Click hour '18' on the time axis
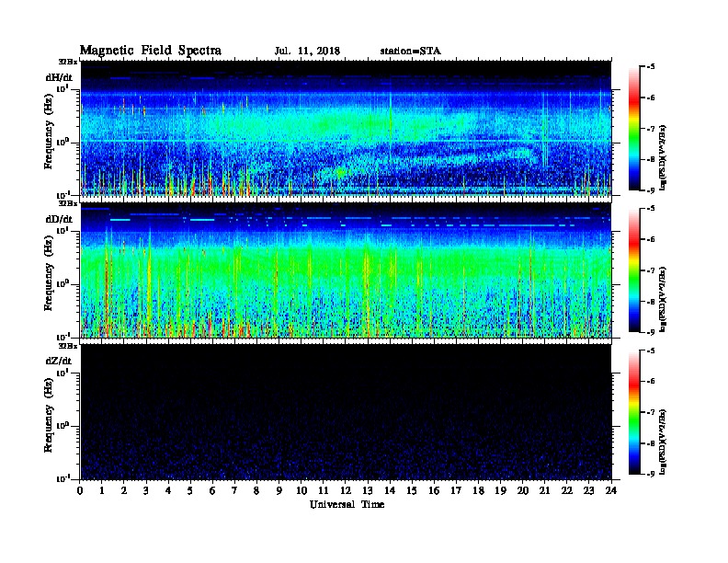This screenshot has width=728, height=563. pos(478,491)
